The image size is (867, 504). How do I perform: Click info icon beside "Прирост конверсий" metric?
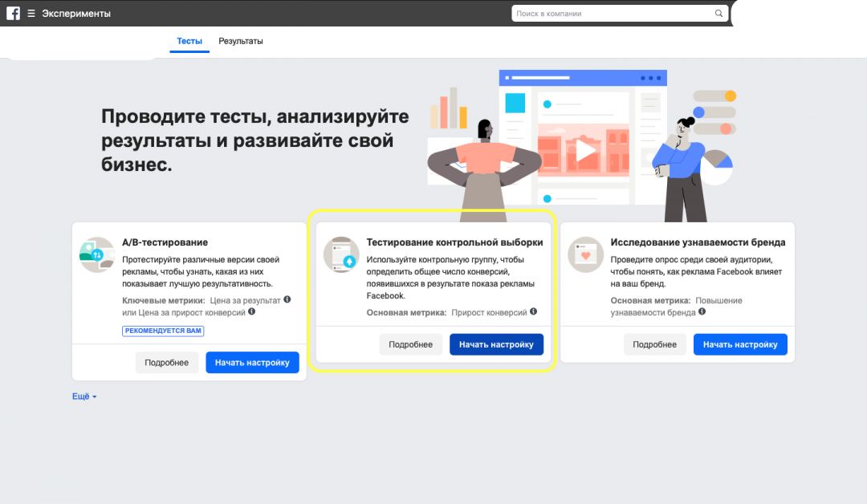coord(534,311)
